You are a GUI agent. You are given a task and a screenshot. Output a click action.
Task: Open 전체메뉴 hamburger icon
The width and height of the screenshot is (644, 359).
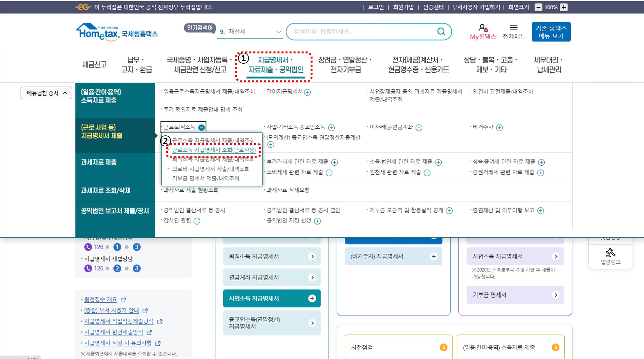[513, 28]
